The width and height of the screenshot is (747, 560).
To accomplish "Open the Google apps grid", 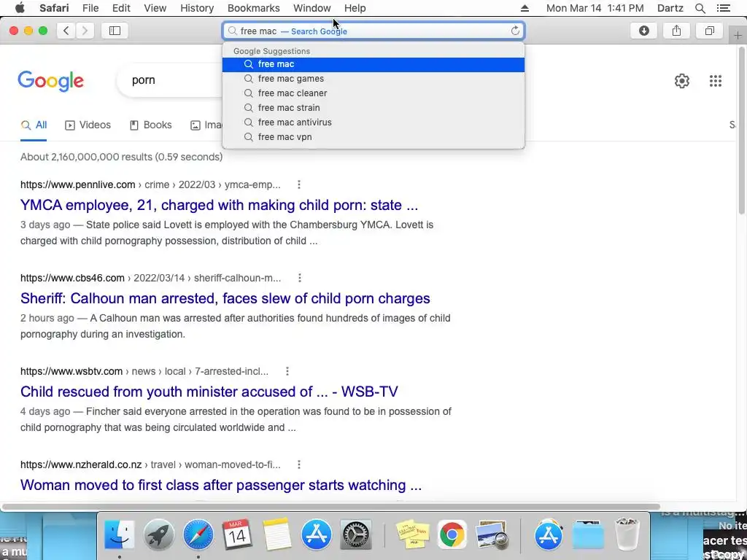I will [716, 81].
